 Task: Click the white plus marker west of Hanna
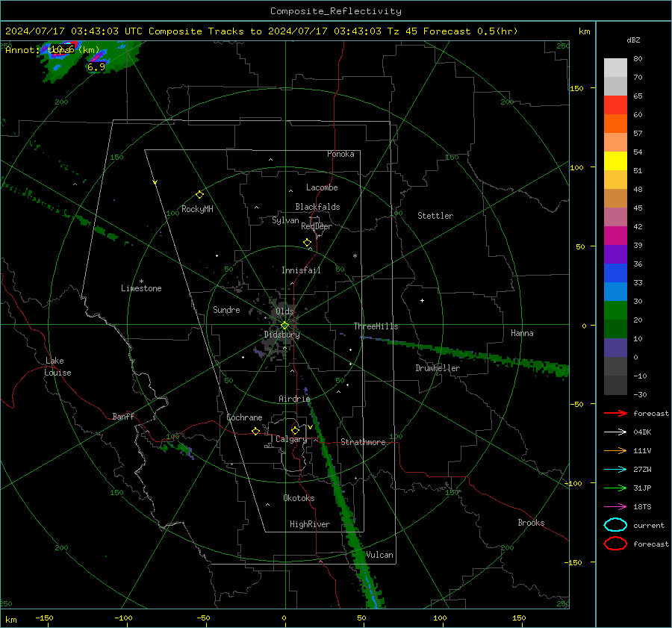pyautogui.click(x=422, y=300)
